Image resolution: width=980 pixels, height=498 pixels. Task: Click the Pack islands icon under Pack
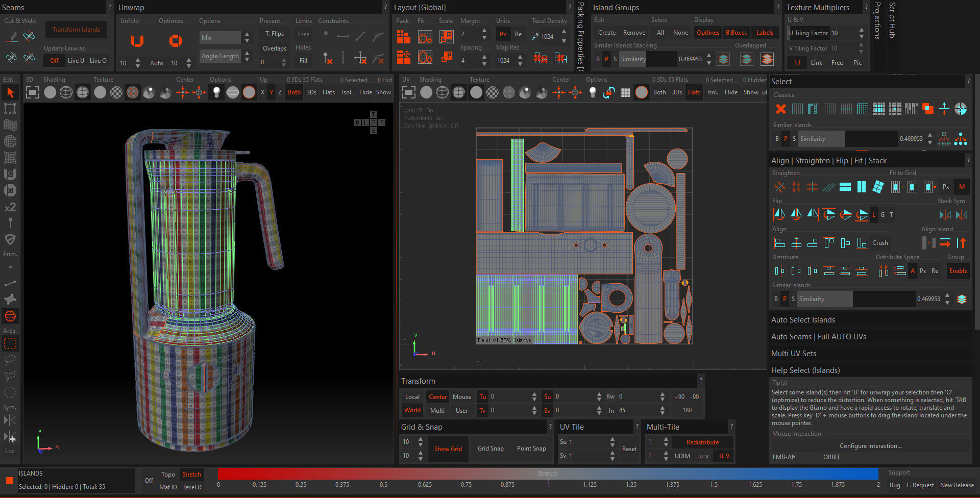coord(403,37)
